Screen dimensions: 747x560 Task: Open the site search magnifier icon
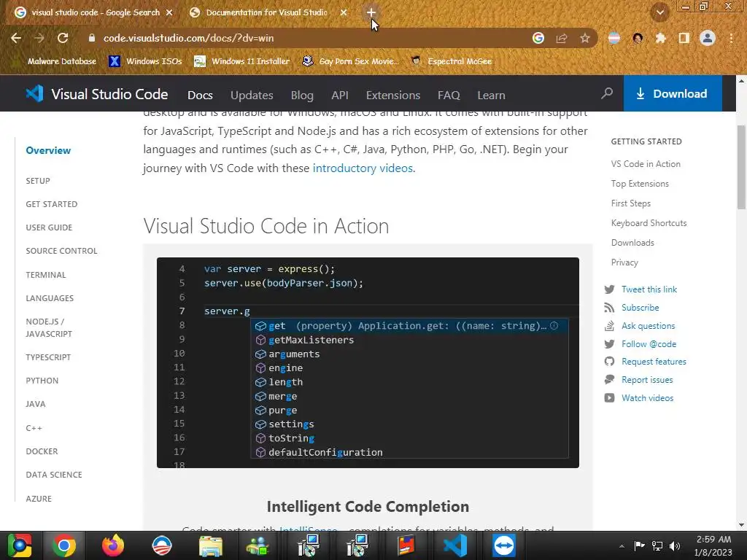pyautogui.click(x=607, y=94)
